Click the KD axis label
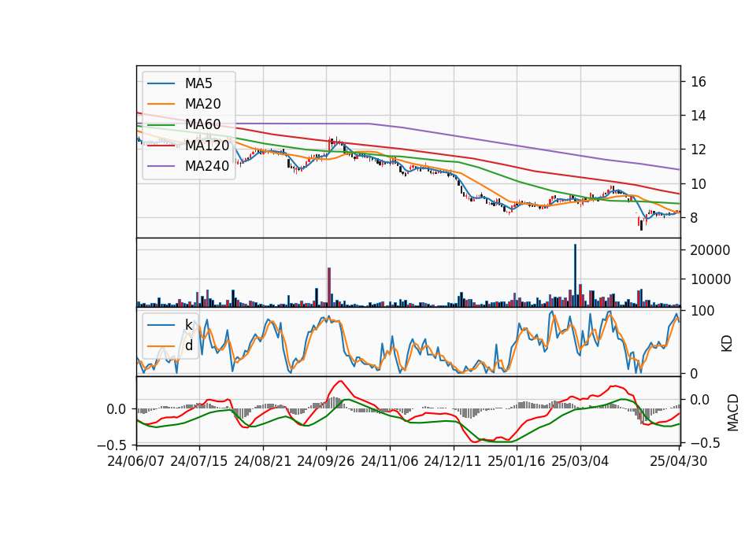Viewport: 756px width, 543px height. tap(727, 343)
